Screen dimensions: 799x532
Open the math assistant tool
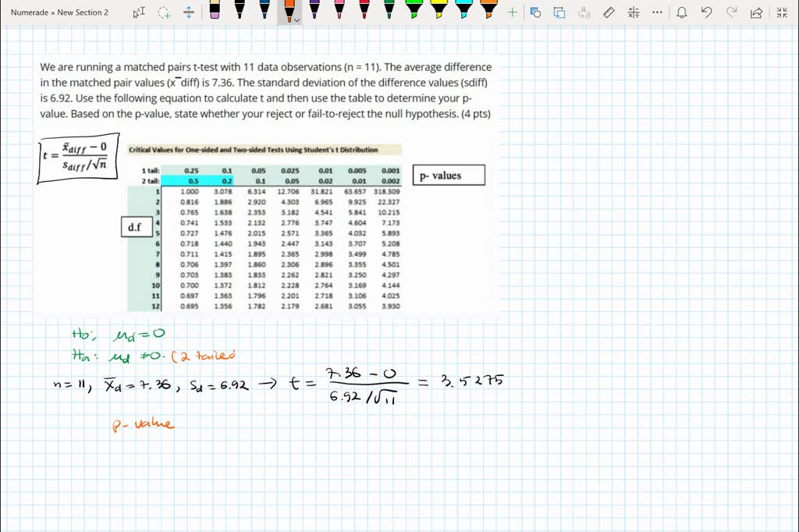[634, 12]
